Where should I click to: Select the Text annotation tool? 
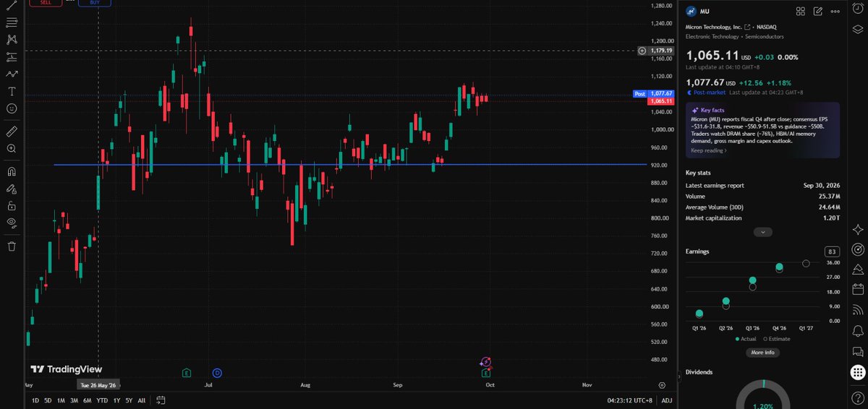(x=12, y=91)
